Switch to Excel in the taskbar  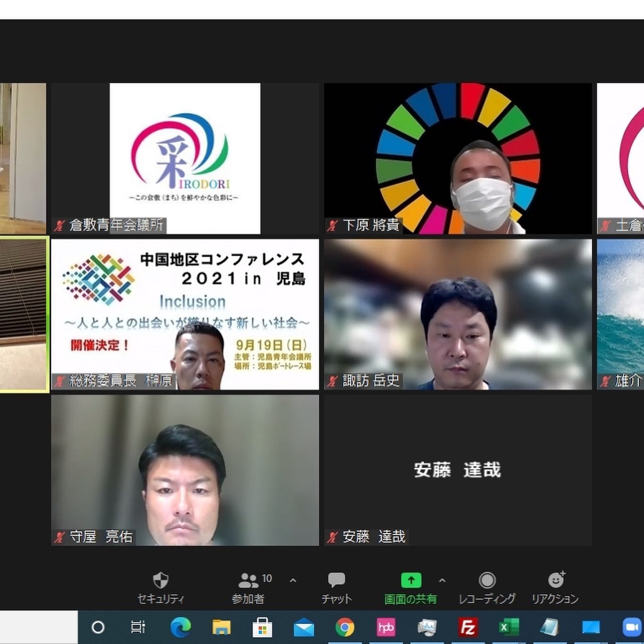point(509,627)
